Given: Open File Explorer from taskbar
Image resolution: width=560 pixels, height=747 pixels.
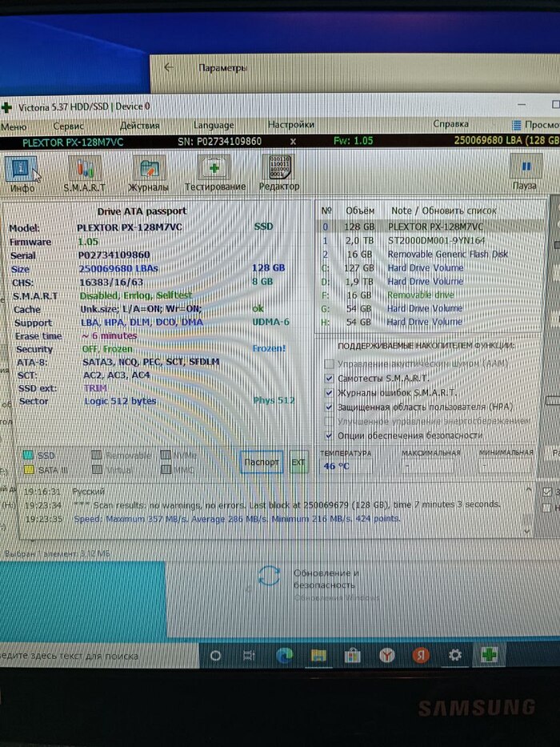Looking at the screenshot, I should coord(318,656).
